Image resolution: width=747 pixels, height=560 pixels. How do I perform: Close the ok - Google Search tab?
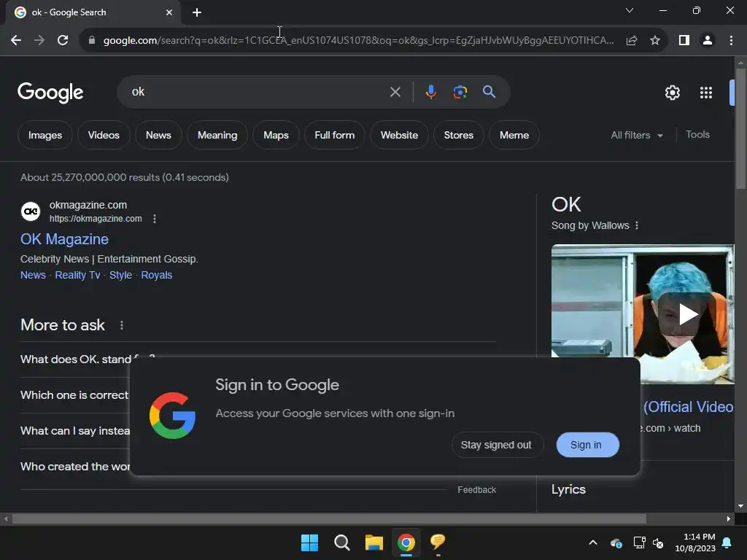coord(169,12)
